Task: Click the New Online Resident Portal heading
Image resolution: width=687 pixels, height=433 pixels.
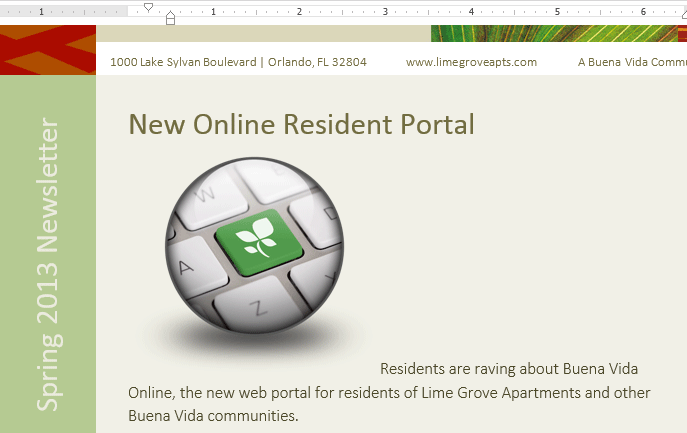Action: pos(301,125)
